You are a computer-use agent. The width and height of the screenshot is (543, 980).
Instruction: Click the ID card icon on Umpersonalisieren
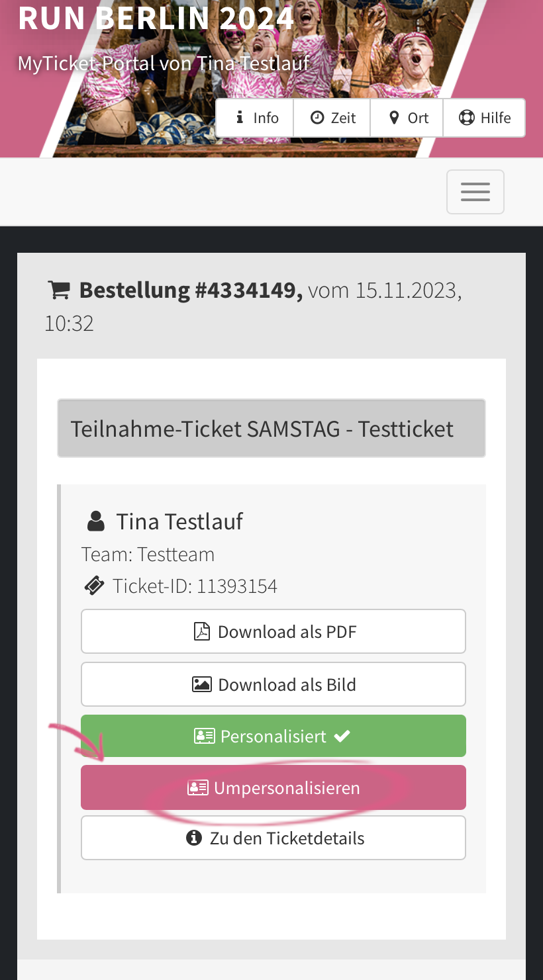pos(197,788)
